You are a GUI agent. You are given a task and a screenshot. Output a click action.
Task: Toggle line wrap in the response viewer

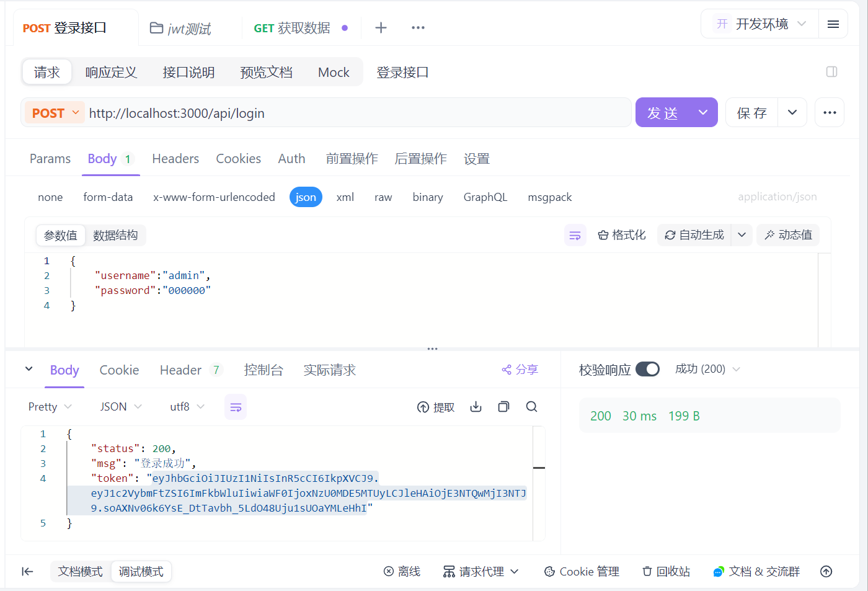click(x=236, y=407)
